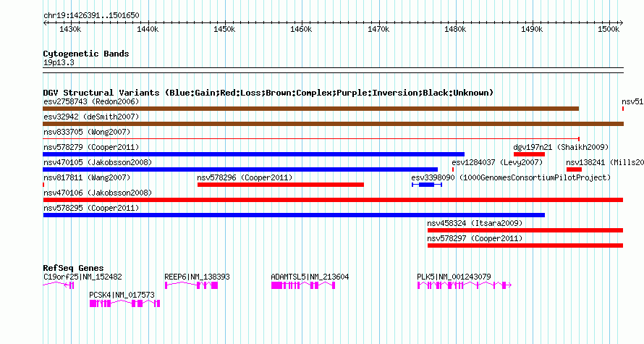
Task: Click label nsv578296 (Cooper2011)
Action: [245, 177]
